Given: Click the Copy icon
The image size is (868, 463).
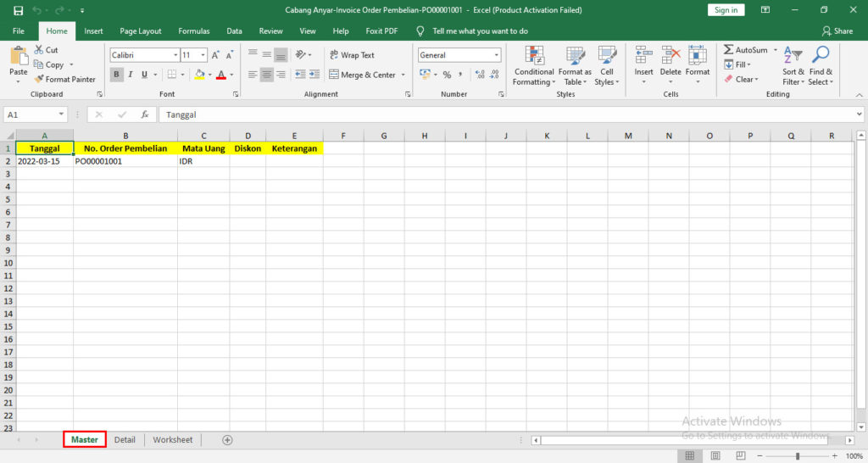Looking at the screenshot, I should 38,64.
